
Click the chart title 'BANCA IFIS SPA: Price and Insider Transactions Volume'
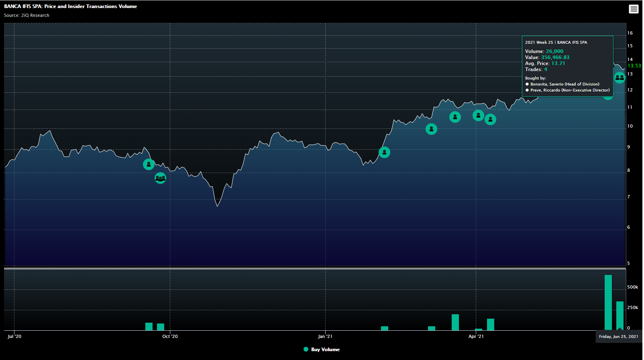(x=71, y=6)
